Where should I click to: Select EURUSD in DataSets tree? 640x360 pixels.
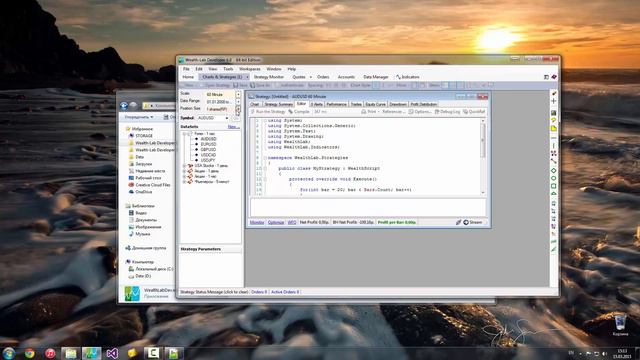click(x=208, y=144)
